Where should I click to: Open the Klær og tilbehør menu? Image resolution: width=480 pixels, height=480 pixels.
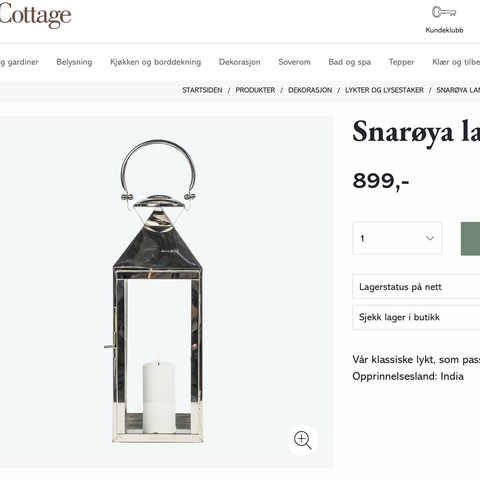[x=456, y=62]
